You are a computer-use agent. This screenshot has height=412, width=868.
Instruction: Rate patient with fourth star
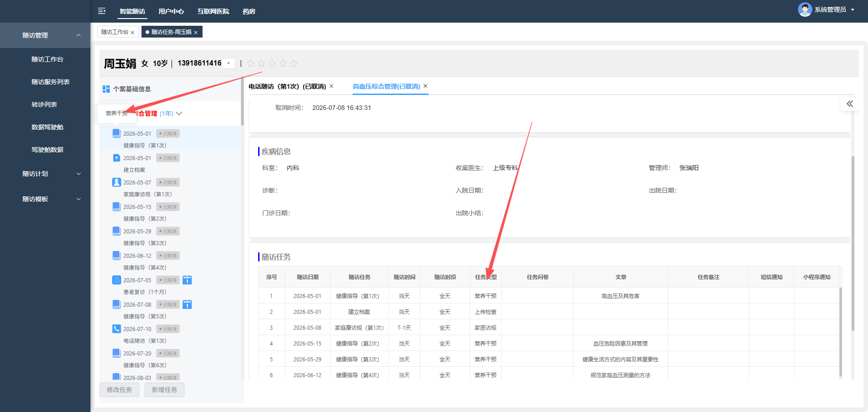tap(283, 63)
